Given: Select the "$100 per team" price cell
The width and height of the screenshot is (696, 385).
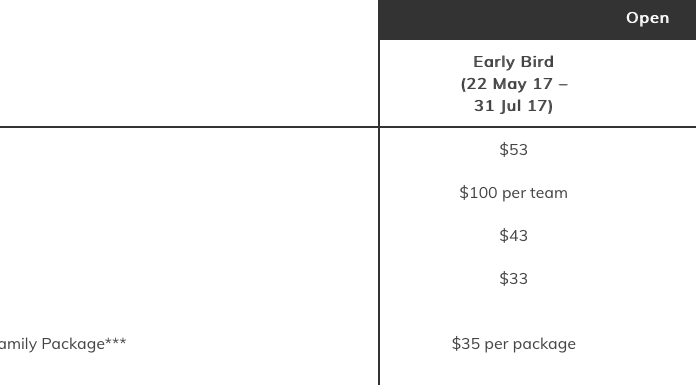Looking at the screenshot, I should [514, 193].
